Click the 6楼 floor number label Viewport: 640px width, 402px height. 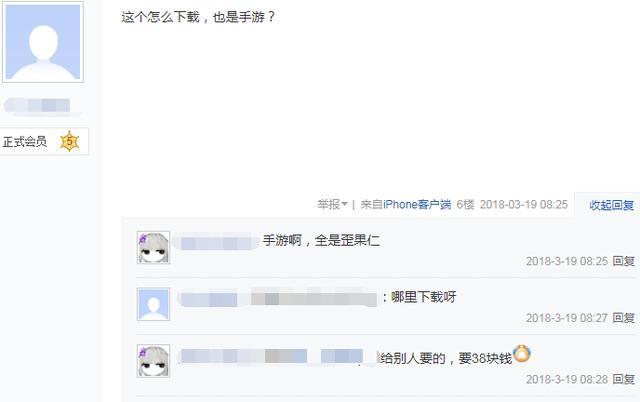[x=465, y=204]
